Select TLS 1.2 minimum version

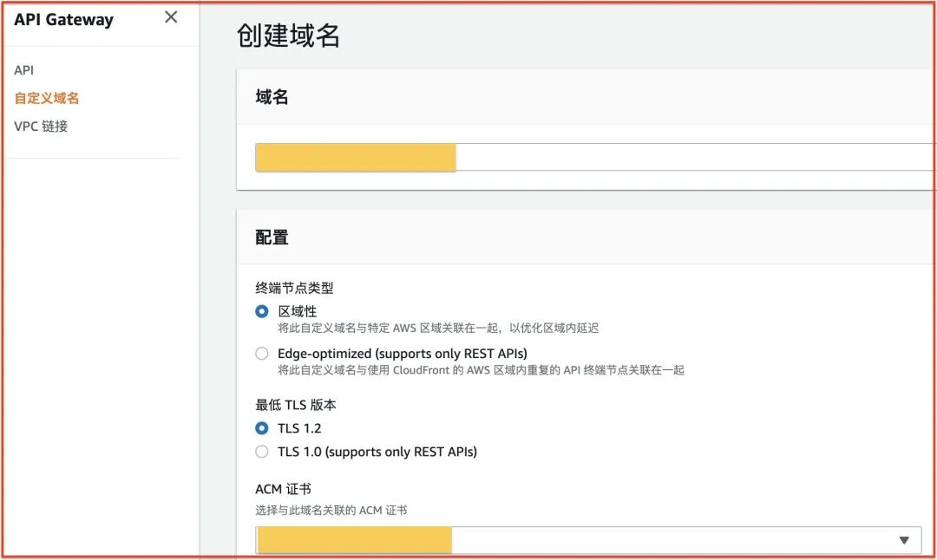coord(262,428)
